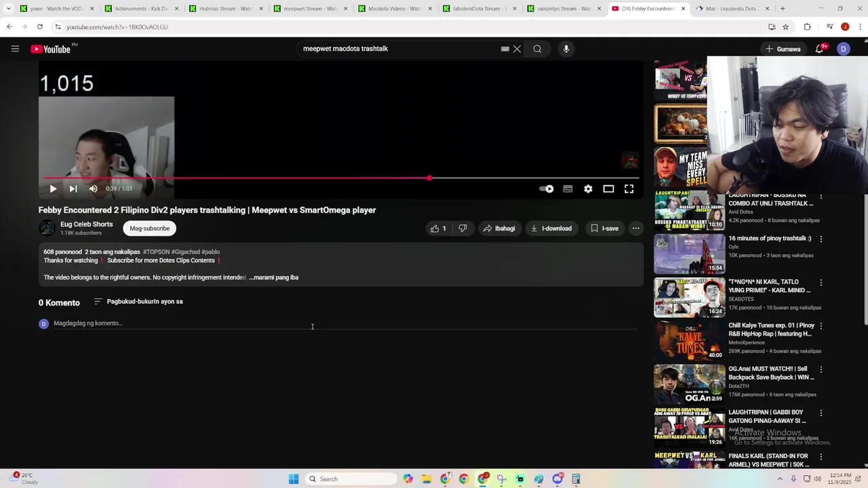Open browser extensions puzzle icon
The image size is (868, 488).
coord(807,27)
